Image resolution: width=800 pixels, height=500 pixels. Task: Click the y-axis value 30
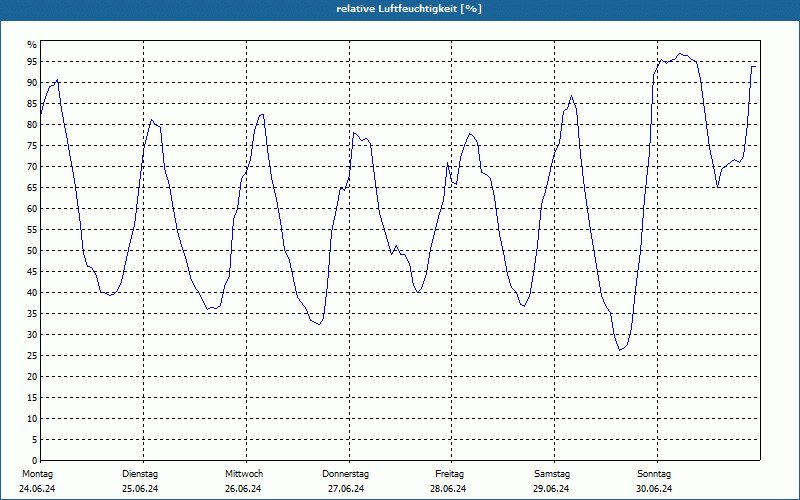[x=32, y=335]
